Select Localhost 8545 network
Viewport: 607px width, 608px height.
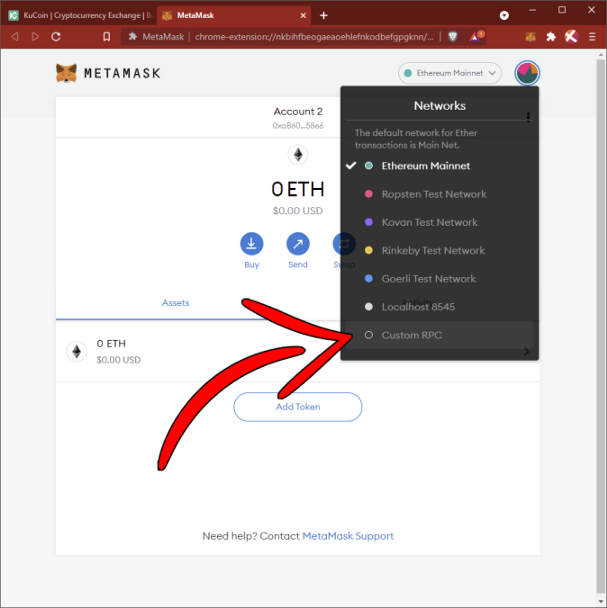coord(439,307)
